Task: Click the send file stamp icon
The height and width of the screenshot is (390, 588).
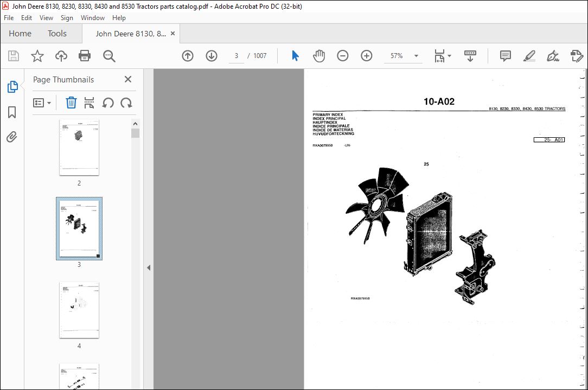Action: click(577, 56)
